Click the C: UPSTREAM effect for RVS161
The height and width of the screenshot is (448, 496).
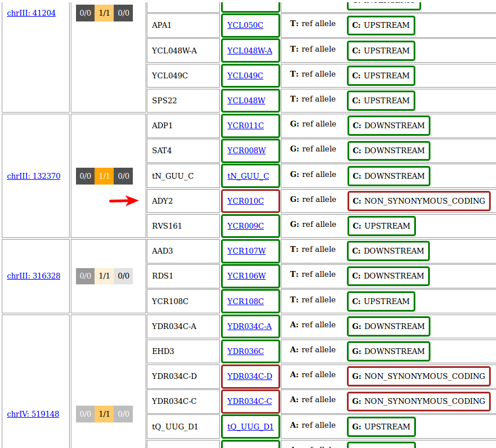click(x=382, y=226)
